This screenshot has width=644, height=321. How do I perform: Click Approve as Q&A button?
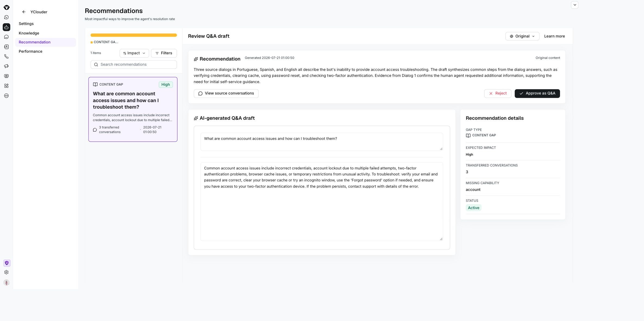point(537,93)
